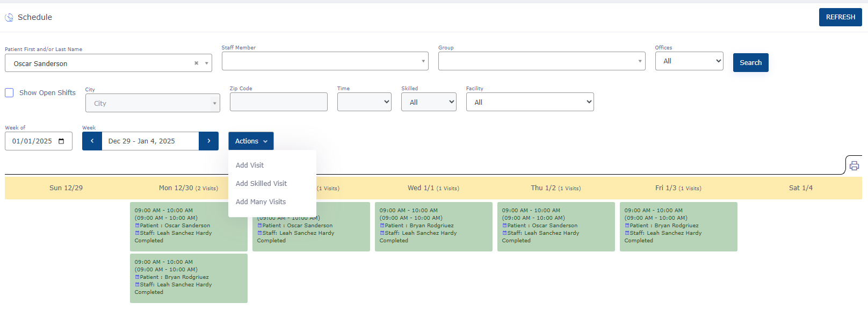Click patient icon in Thursday visit card
Image resolution: width=868 pixels, height=317 pixels.
tap(504, 226)
